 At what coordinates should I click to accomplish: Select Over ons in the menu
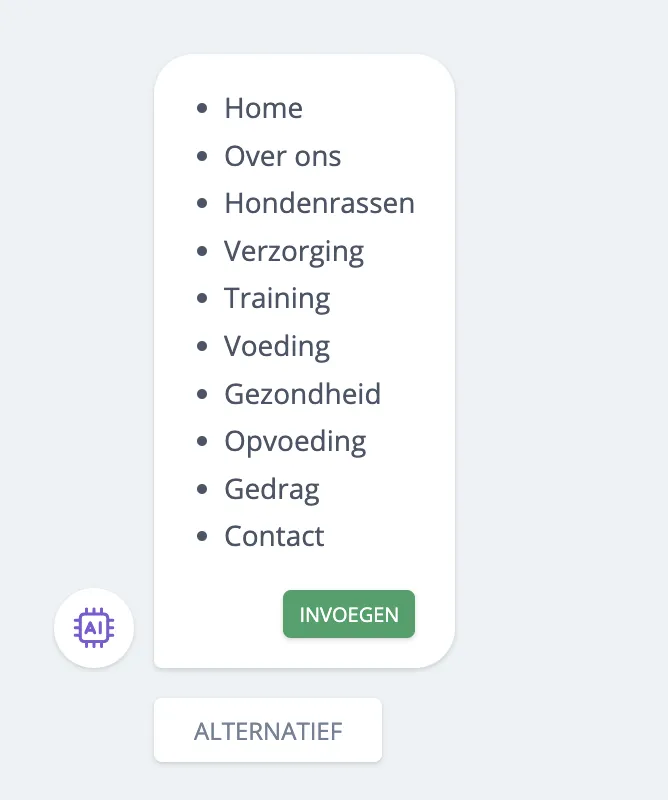(282, 156)
